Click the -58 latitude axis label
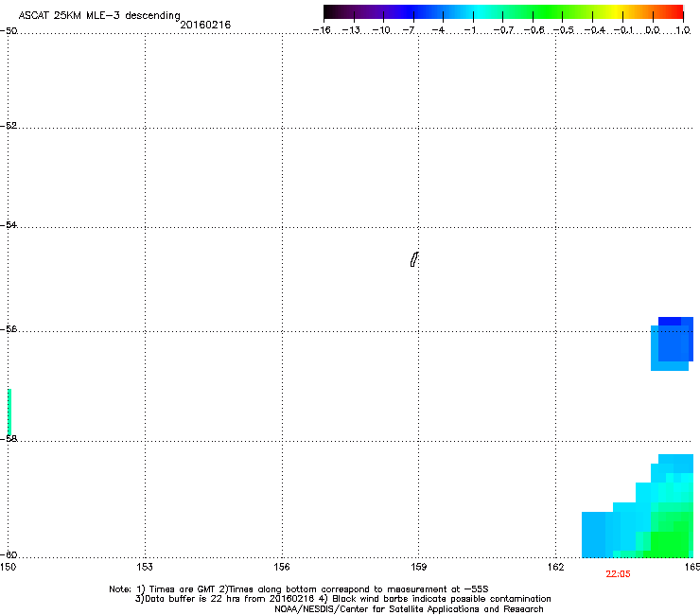This screenshot has width=700, height=615. point(9,439)
